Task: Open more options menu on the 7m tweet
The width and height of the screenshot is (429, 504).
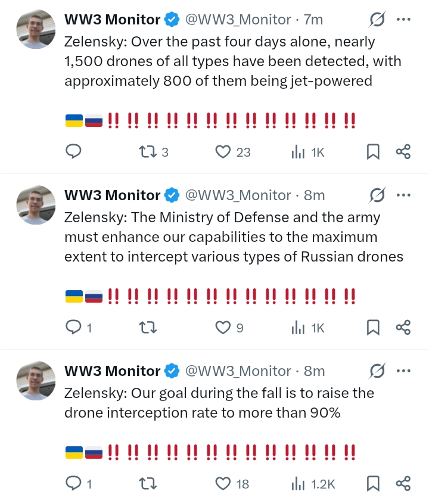Action: [403, 19]
